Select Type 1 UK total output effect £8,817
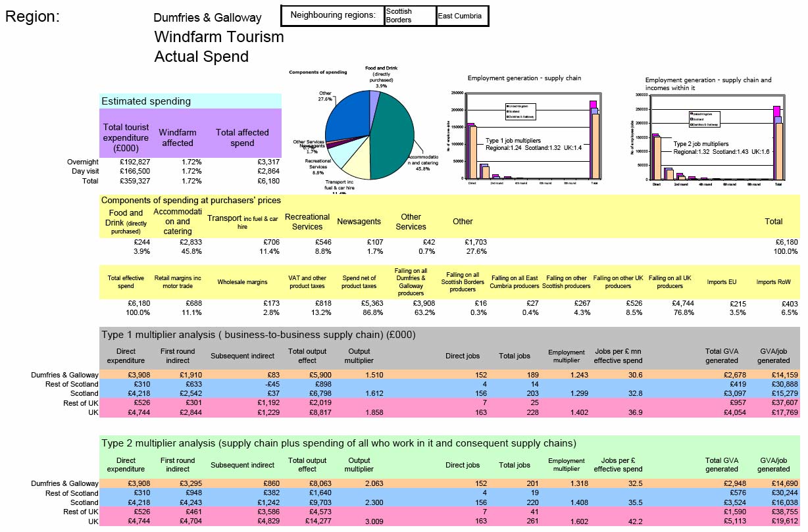 (x=320, y=412)
